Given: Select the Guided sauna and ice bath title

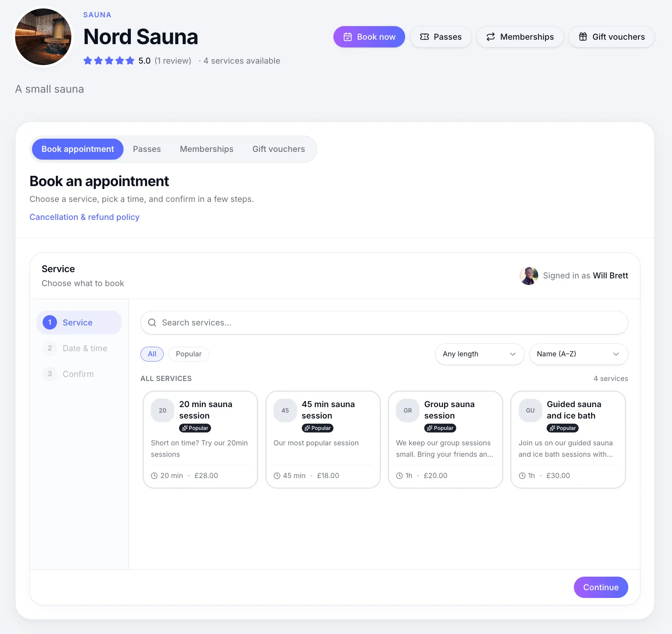Looking at the screenshot, I should click(x=574, y=410).
